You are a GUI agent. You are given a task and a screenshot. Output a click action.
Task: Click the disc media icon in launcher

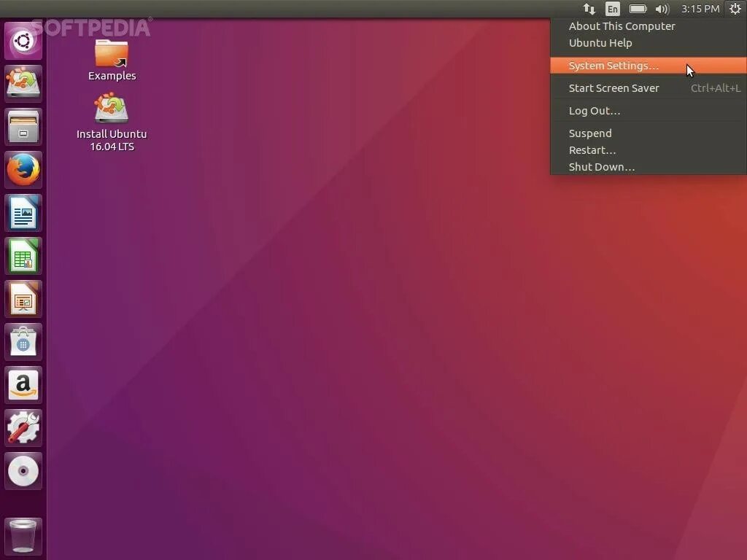click(23, 471)
